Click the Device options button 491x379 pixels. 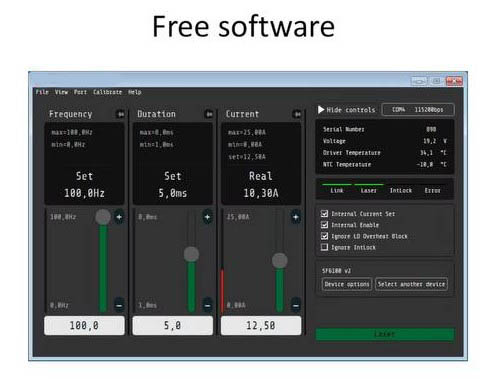(347, 284)
